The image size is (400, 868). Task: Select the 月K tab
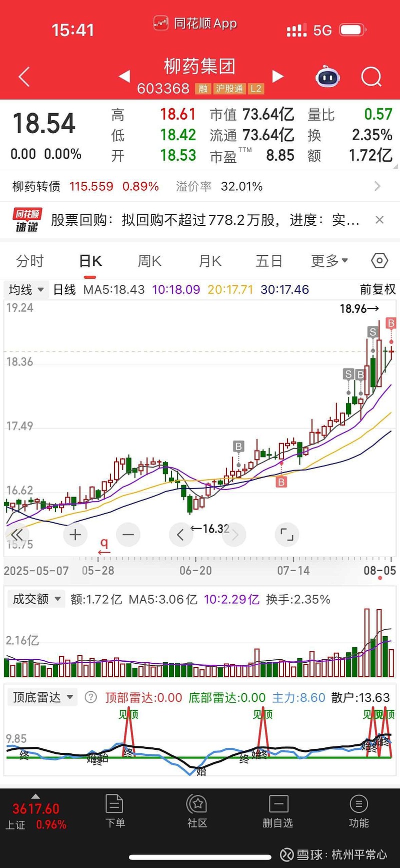[210, 261]
